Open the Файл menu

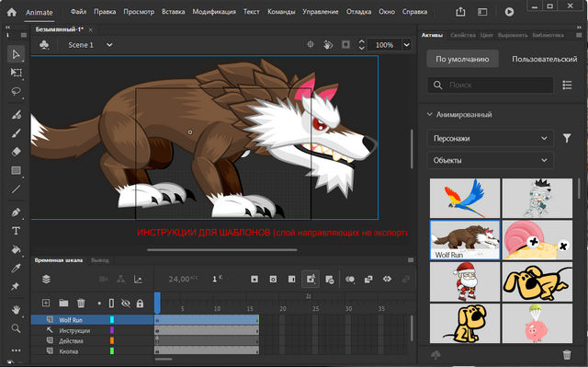coord(78,12)
